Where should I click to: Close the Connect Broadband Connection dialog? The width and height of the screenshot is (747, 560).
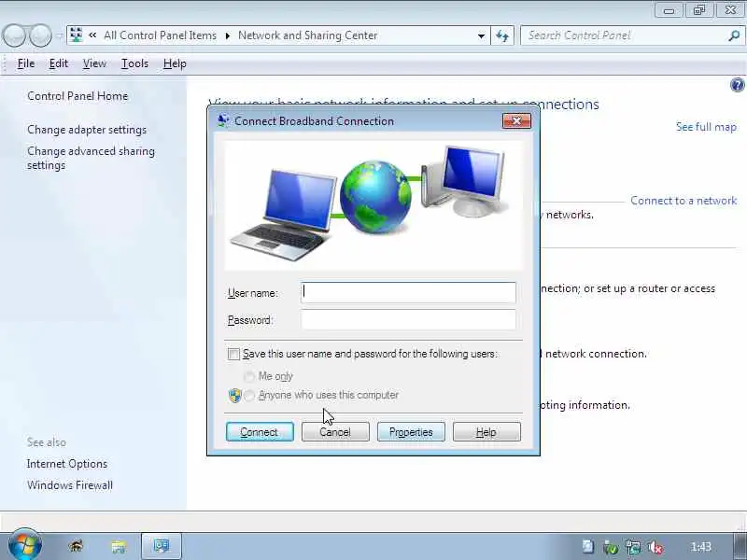click(x=516, y=121)
